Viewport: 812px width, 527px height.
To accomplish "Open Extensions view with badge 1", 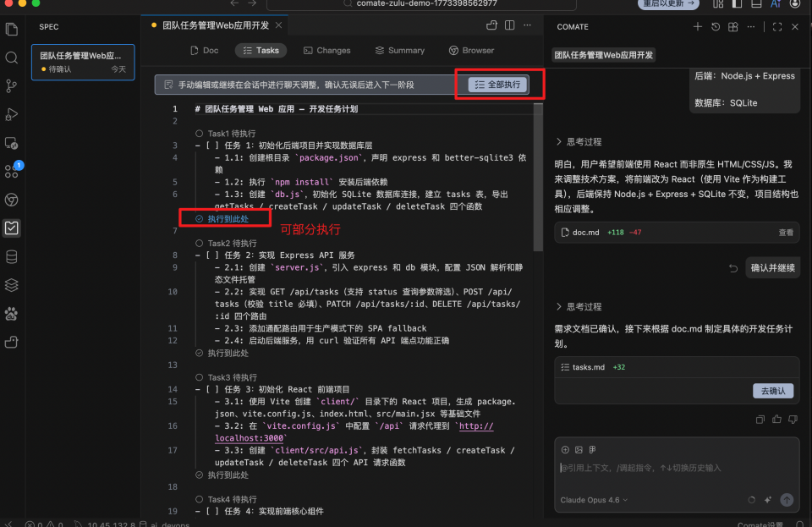I will coord(11,172).
